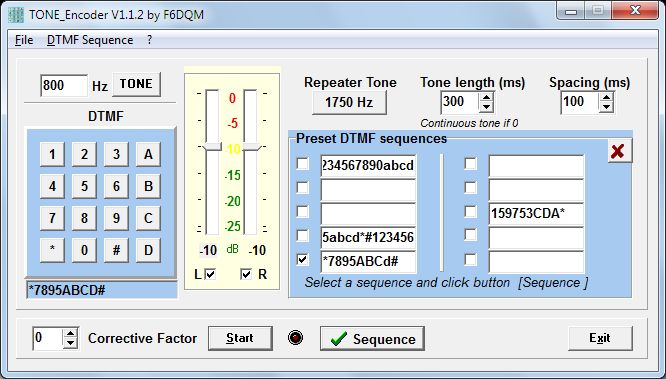The height and width of the screenshot is (379, 666).
Task: Click the 800 Hz frequency input field
Action: pyautogui.click(x=64, y=85)
